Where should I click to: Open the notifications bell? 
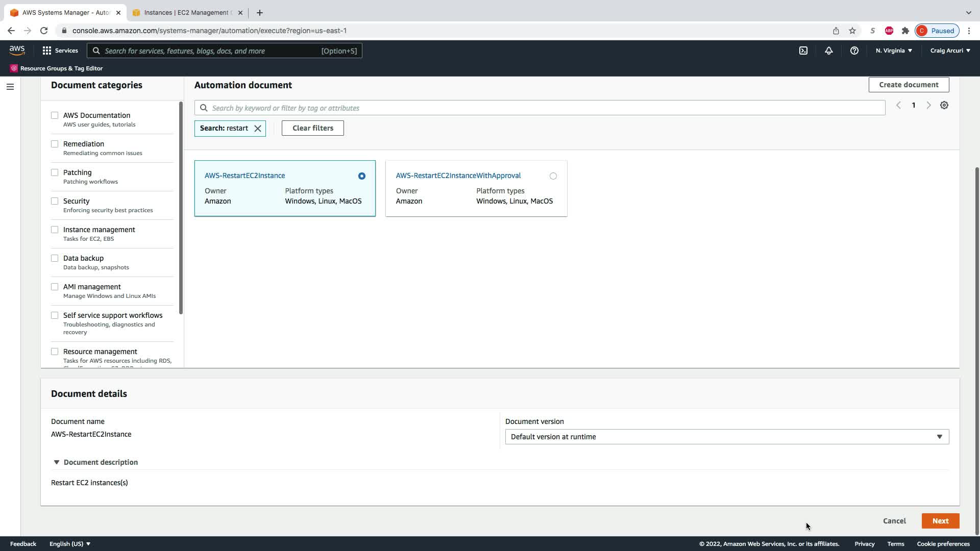829,51
